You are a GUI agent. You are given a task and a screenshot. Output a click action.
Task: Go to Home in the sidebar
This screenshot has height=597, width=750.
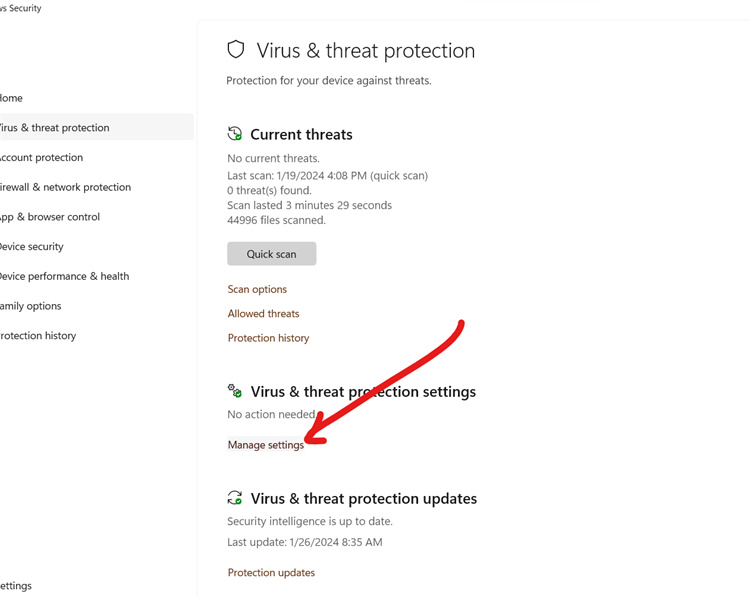click(x=11, y=98)
